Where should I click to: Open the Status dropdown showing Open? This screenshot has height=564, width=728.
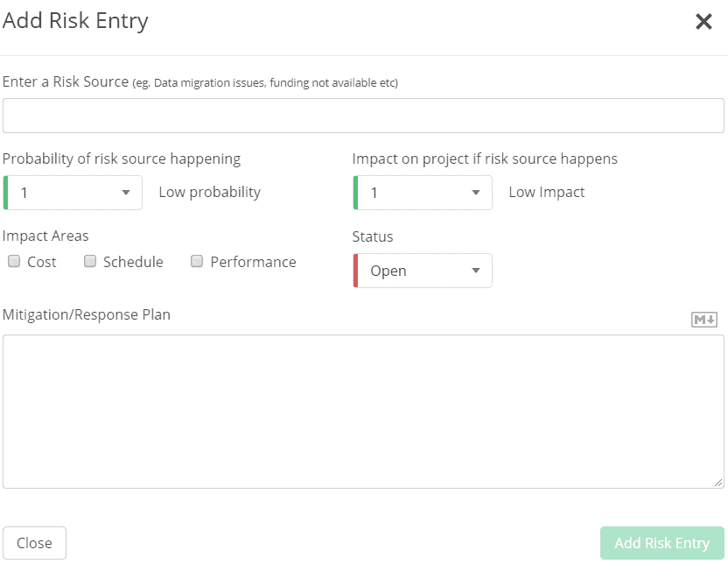click(423, 271)
